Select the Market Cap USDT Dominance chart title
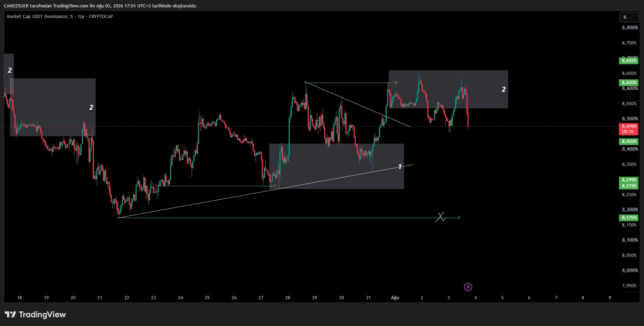 (60, 17)
